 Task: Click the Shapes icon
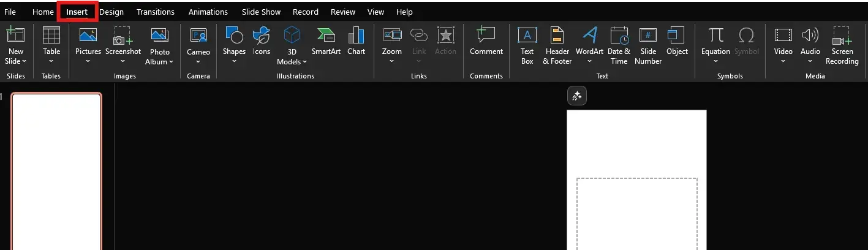[x=234, y=35]
